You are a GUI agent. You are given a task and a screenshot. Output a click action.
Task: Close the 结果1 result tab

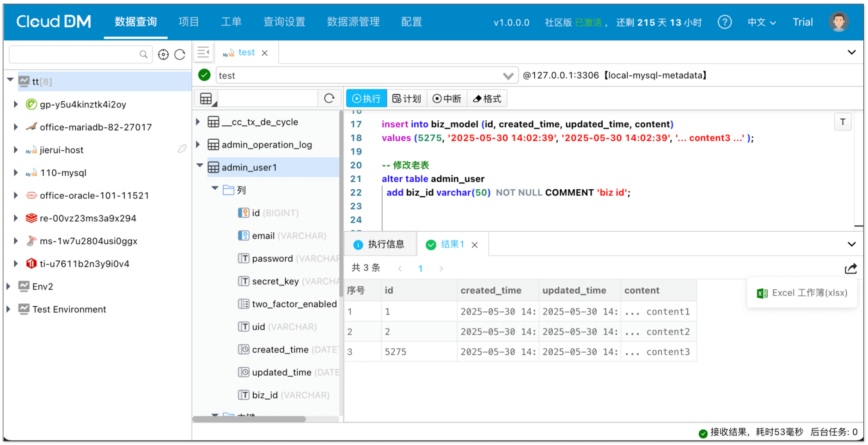click(x=475, y=245)
